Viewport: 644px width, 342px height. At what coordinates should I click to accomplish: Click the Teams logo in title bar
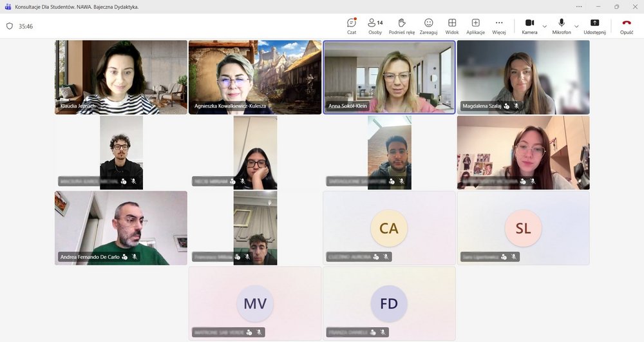[8, 6]
